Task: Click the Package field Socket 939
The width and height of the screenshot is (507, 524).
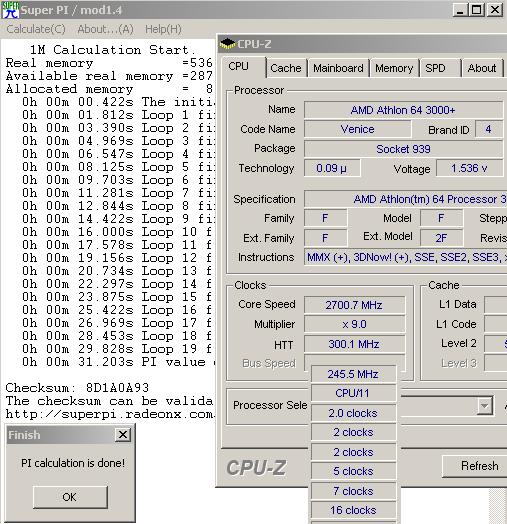Action: pyautogui.click(x=403, y=149)
